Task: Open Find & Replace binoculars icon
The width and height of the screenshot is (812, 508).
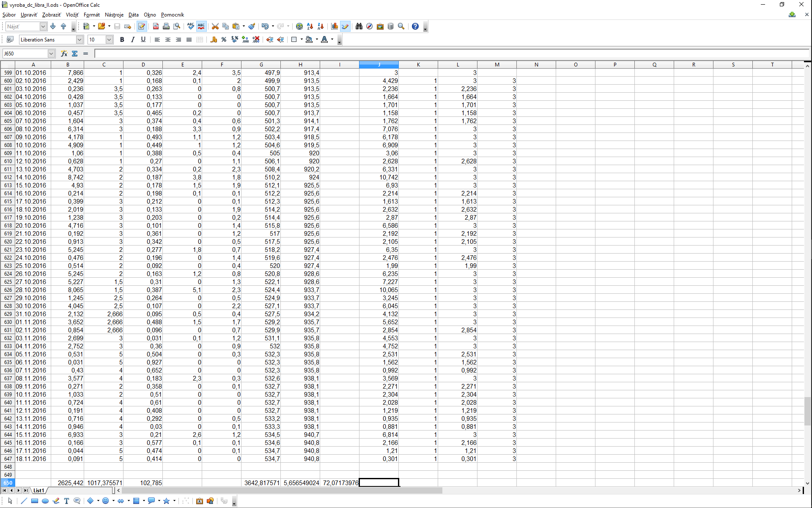Action: 359,26
